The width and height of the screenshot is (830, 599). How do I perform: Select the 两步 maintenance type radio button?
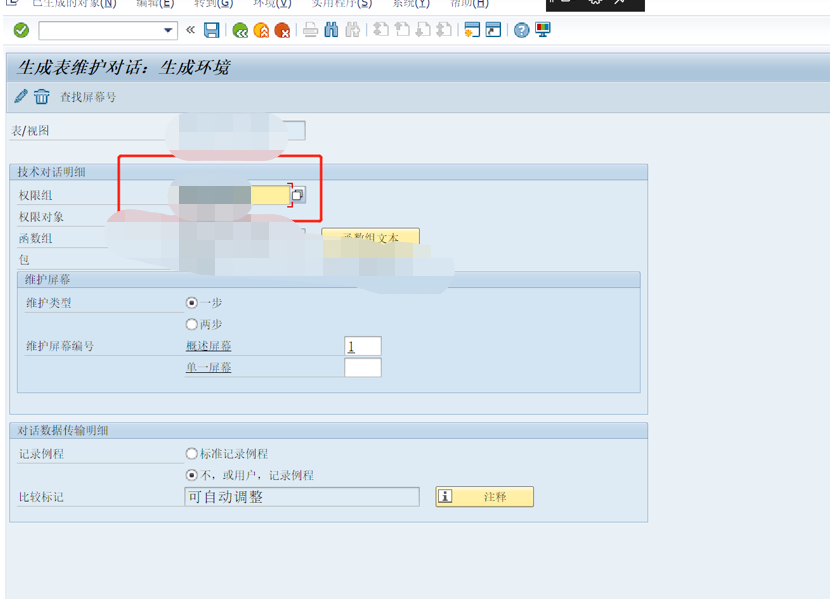pyautogui.click(x=189, y=323)
